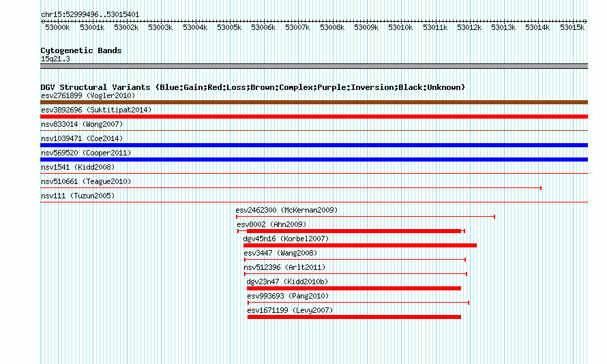Image resolution: width=607 pixels, height=364 pixels.
Task: Select the 53008k ruler position label
Action: point(332,27)
